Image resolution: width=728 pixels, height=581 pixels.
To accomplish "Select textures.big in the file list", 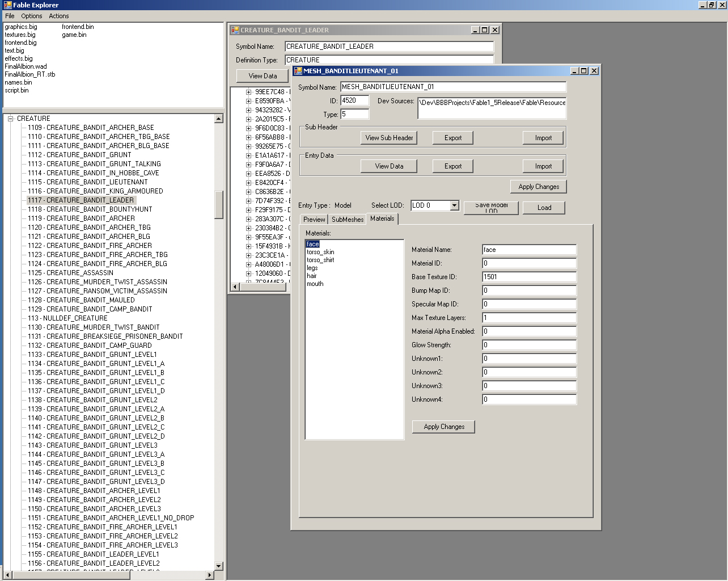I will pos(20,35).
